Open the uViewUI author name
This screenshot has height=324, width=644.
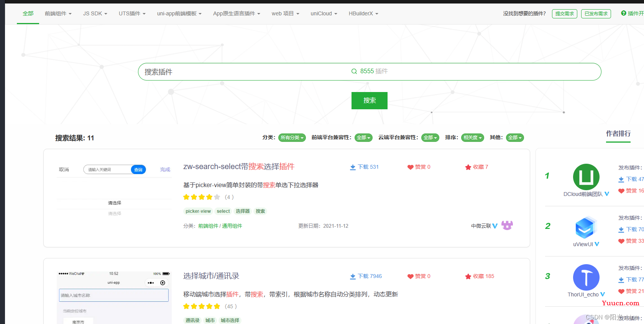point(583,245)
